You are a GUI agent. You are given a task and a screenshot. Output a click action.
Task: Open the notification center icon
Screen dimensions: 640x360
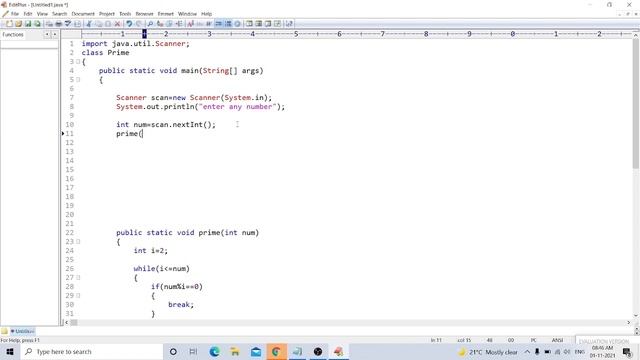627,352
